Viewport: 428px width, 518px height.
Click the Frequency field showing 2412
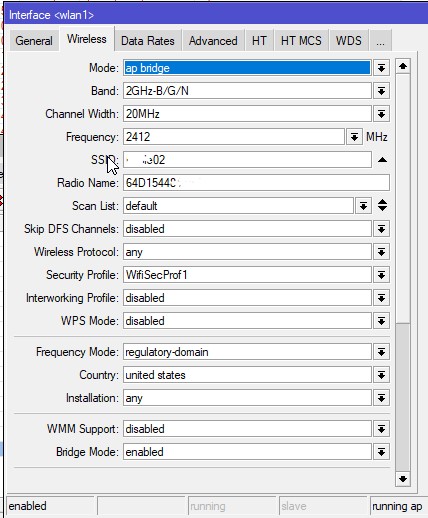tap(234, 137)
